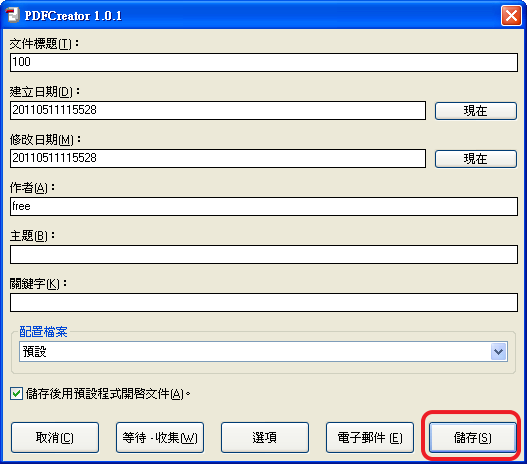
Task: Close the PDFCreator dialog window
Action: pos(511,15)
